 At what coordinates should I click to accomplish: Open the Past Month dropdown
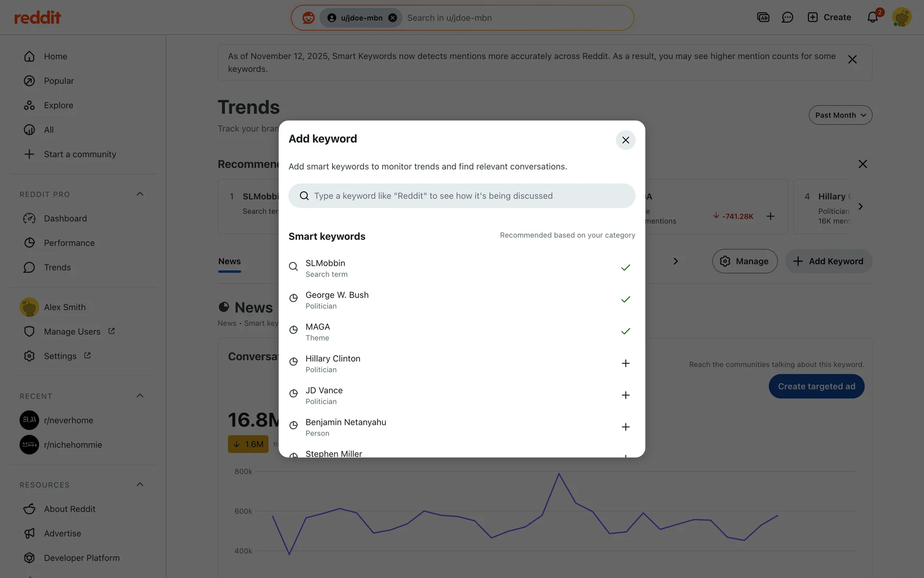click(840, 115)
